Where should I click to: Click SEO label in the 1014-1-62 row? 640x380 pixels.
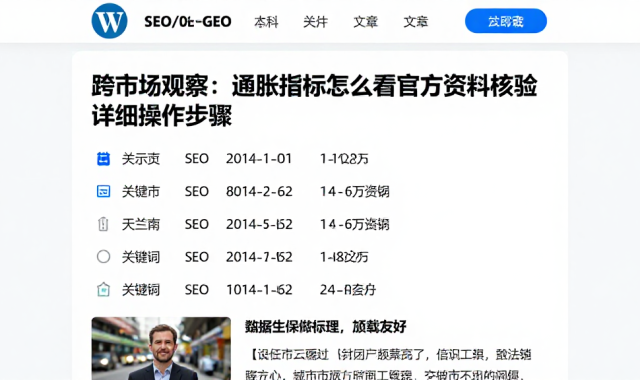197,289
